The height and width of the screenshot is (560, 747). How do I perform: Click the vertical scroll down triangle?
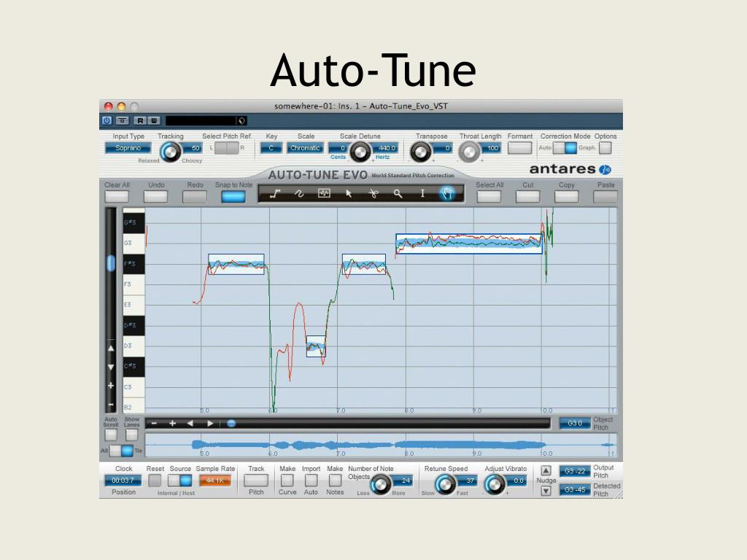111,367
